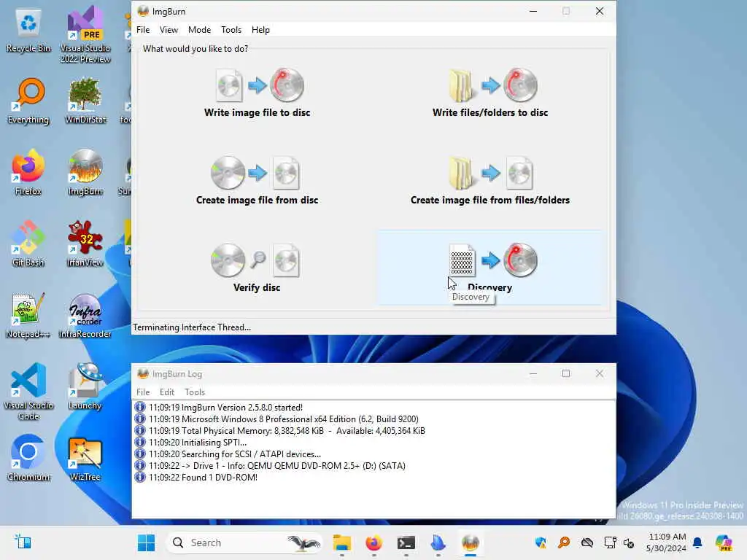Viewport: 747px width, 560px height.
Task: Select Git Bash desktop shortcut
Action: 28,244
